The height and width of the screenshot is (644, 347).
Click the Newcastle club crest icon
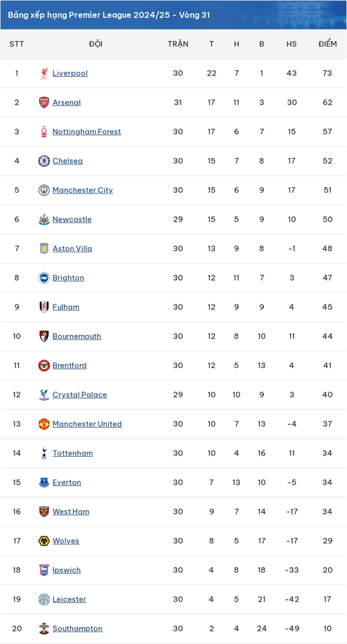pos(44,219)
